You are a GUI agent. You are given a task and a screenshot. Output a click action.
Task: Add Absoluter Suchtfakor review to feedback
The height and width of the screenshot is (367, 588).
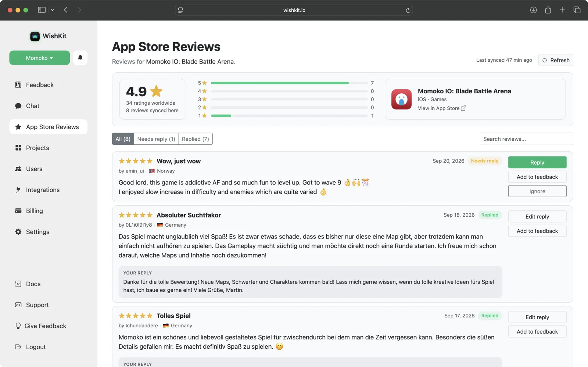[x=537, y=231]
